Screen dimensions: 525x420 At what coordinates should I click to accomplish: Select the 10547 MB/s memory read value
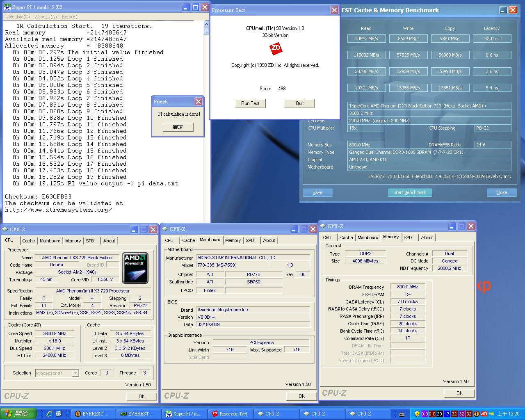pos(367,39)
